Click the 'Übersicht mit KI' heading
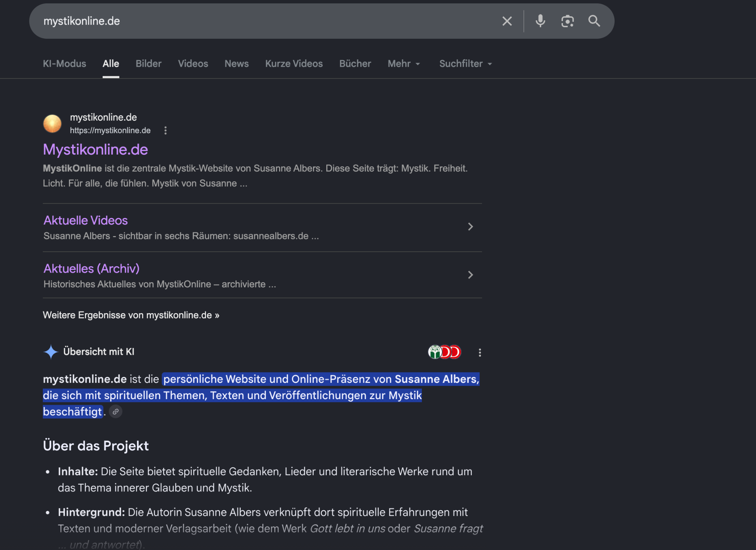 pos(99,352)
